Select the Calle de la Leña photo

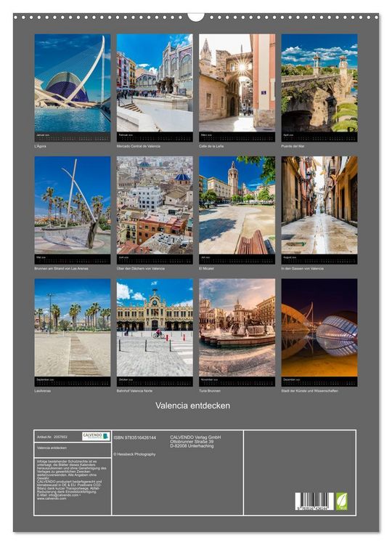click(237, 83)
